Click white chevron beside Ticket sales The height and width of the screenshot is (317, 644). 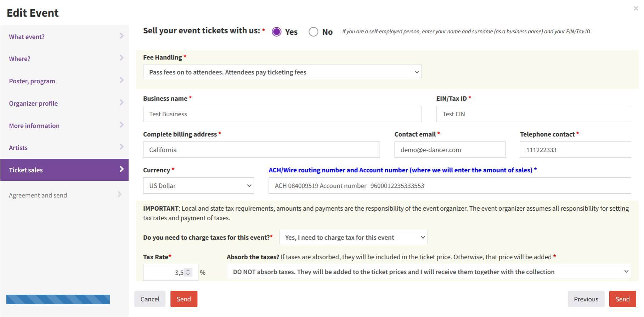click(122, 169)
